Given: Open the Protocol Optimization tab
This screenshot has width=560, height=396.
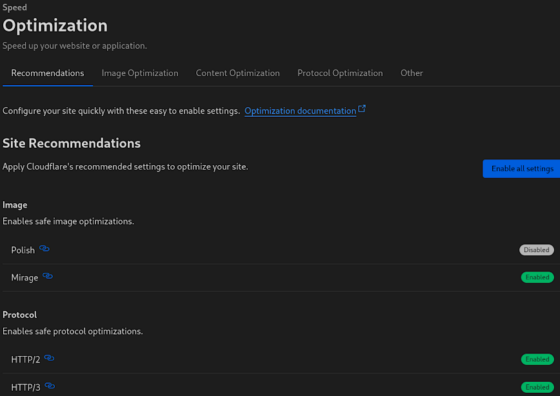Looking at the screenshot, I should click(340, 73).
